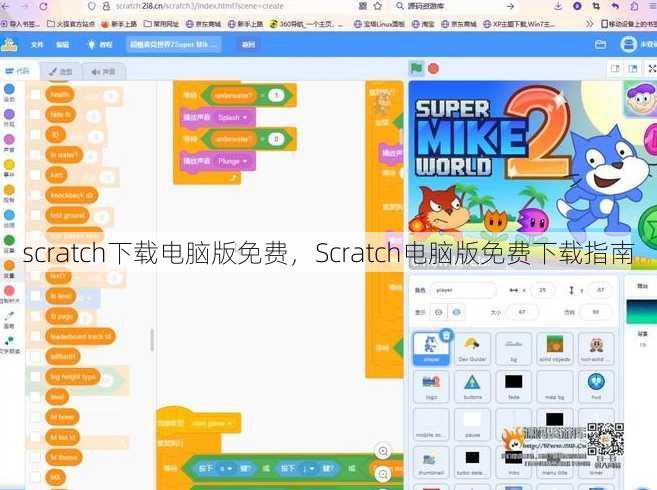Click the block palette vertical scrollbar

pos(152,340)
